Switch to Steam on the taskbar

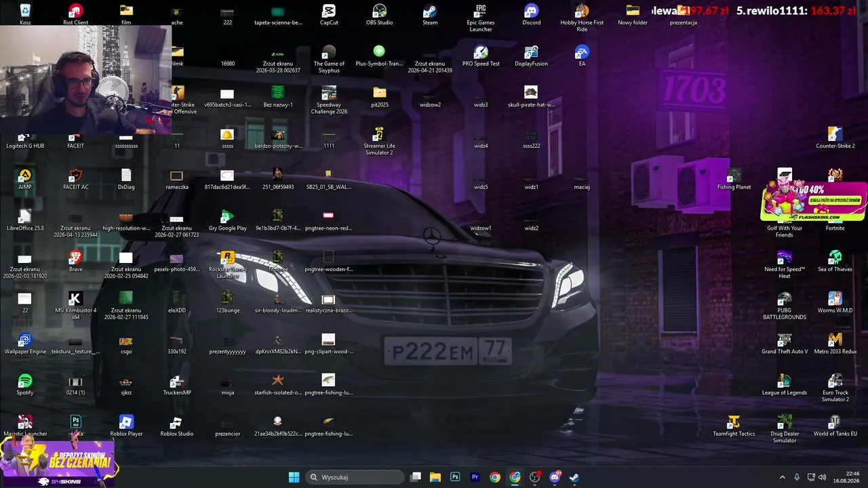tap(574, 477)
